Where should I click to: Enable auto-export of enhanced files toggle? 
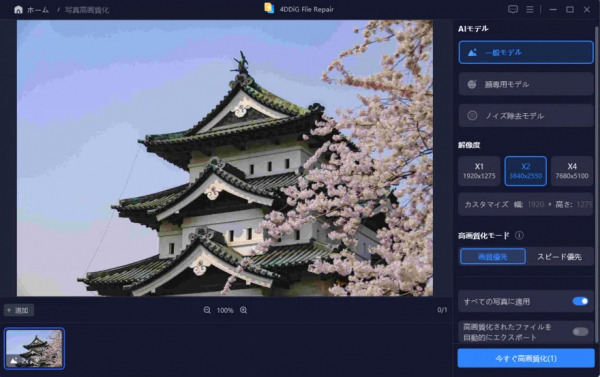(x=580, y=331)
